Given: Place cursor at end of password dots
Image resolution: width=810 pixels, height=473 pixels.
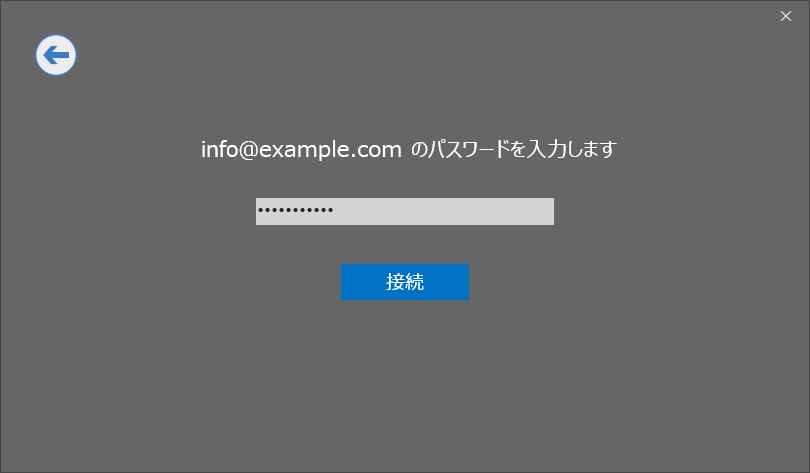Looking at the screenshot, I should point(335,210).
